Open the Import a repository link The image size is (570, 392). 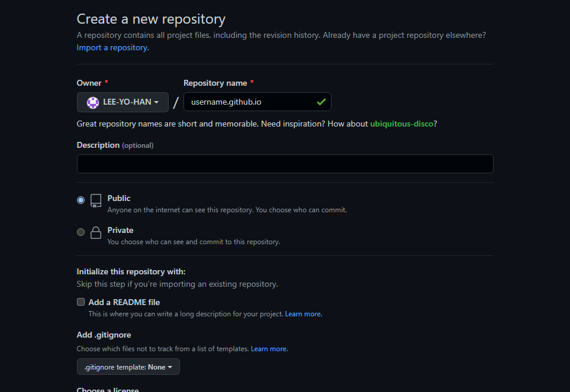pos(112,47)
